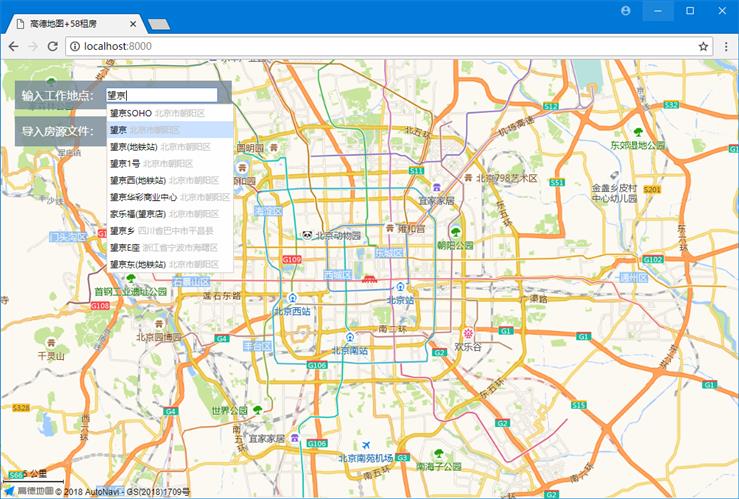This screenshot has width=739, height=499.
Task: Click the 海淀区 district label
Action: click(x=268, y=212)
